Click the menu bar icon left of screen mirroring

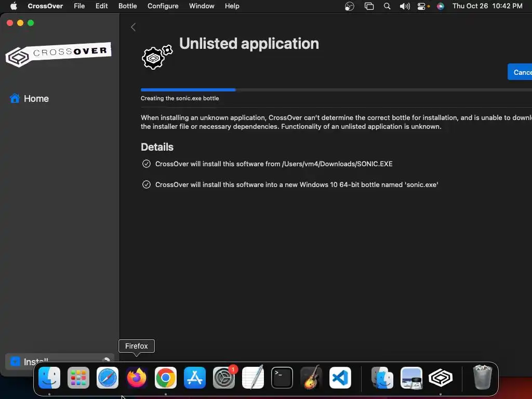(x=350, y=6)
